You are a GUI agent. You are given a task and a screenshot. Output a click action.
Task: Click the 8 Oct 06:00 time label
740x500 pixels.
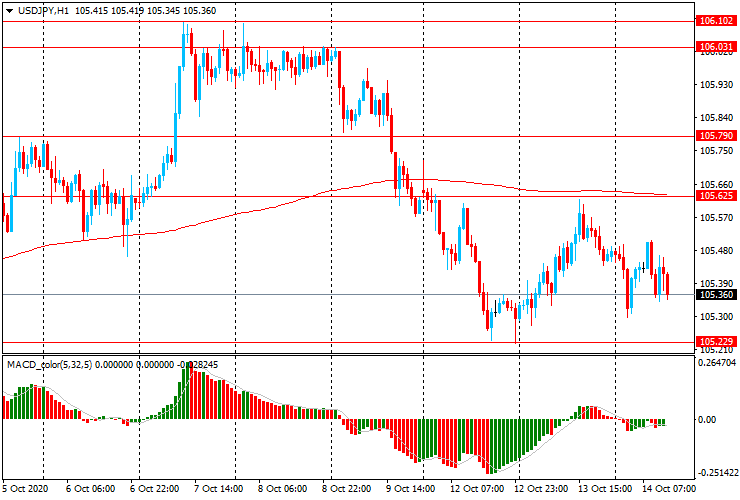point(283,488)
